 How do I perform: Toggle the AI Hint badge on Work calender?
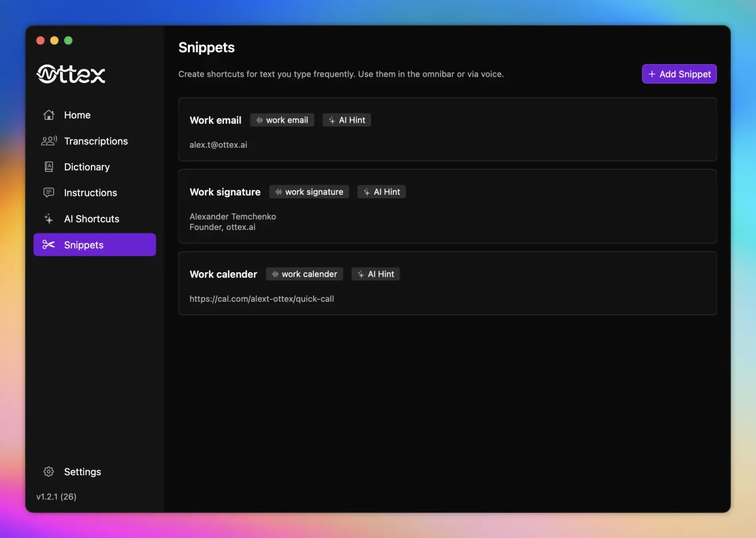[375, 274]
